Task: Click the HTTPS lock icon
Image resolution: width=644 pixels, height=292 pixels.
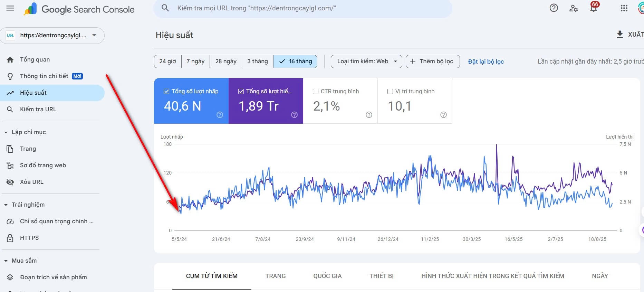Action: [10, 238]
